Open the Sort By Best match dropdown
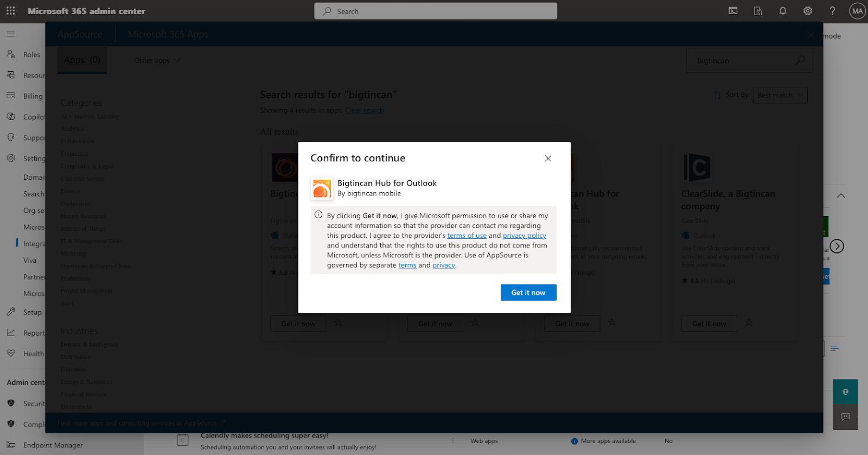The height and width of the screenshot is (455, 868). tap(780, 95)
